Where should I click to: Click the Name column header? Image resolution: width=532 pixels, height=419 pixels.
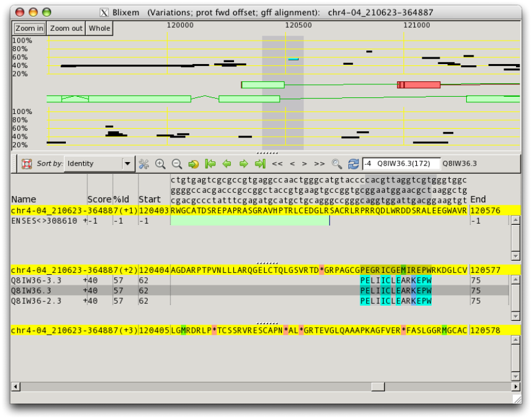tap(24, 199)
